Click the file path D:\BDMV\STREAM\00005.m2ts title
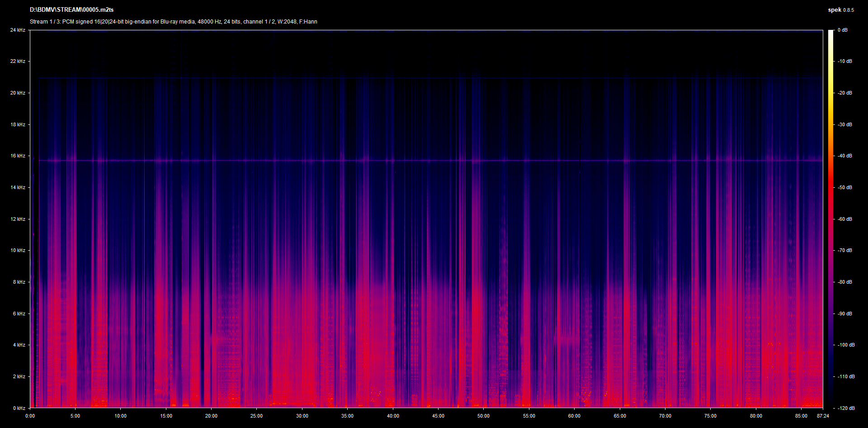Image resolution: width=868 pixels, height=428 pixels. tap(71, 10)
